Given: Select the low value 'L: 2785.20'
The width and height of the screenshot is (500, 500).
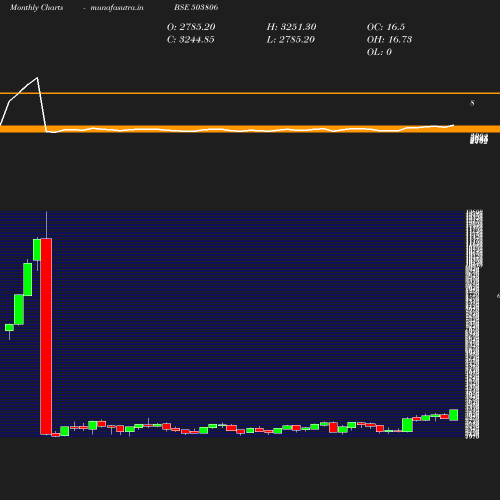Looking at the screenshot, I should click(x=291, y=39).
